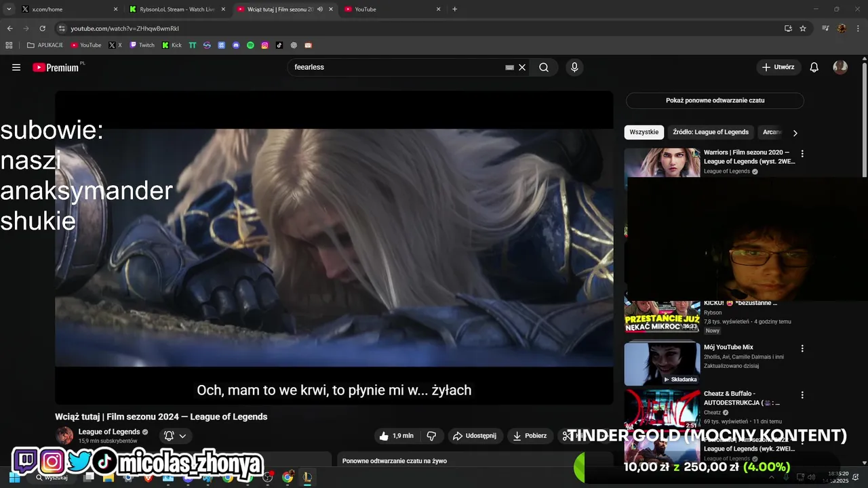Open the PRZESTAŃCIE JUŻ NĘKAĆ Rybson video thumbnail

click(x=662, y=317)
